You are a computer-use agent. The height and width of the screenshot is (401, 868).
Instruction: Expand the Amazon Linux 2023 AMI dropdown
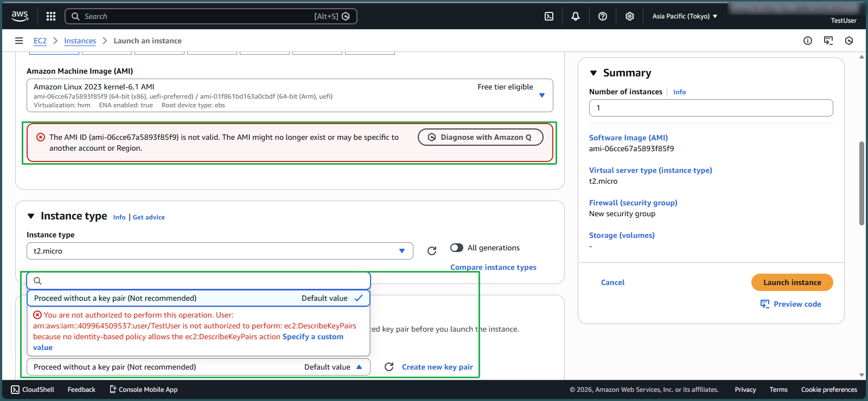point(541,95)
